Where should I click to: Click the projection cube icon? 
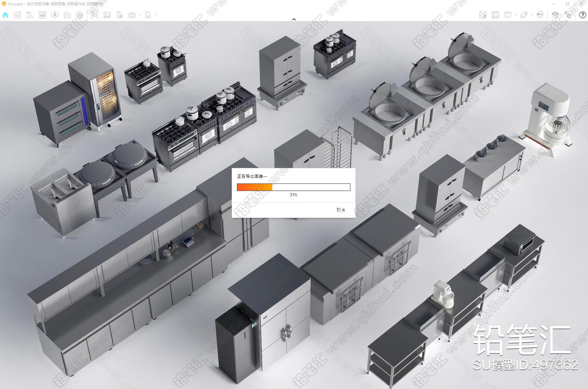508,15
